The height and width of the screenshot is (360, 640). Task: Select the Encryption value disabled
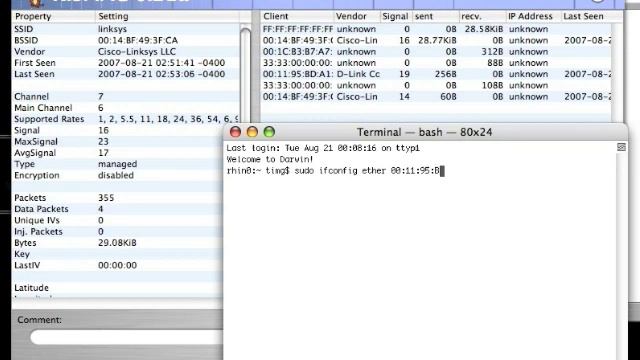click(116, 176)
